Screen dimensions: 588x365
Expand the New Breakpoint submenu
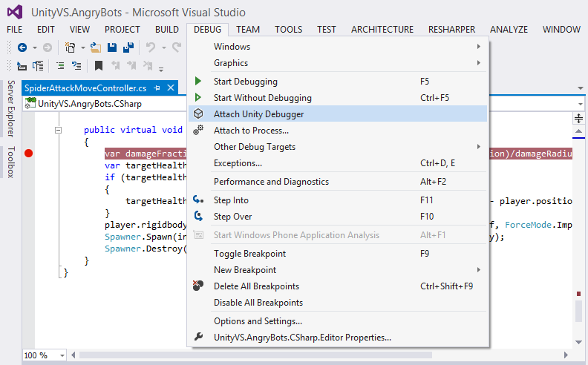click(479, 270)
